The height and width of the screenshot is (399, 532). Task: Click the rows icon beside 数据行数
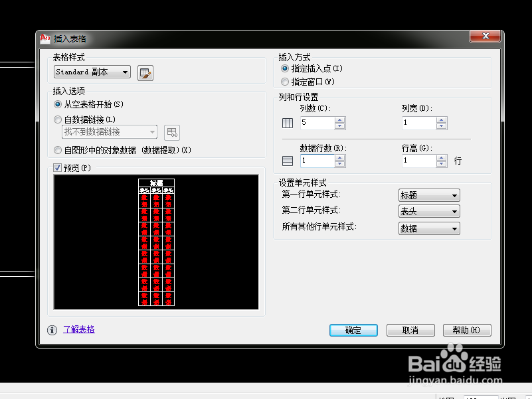point(288,161)
